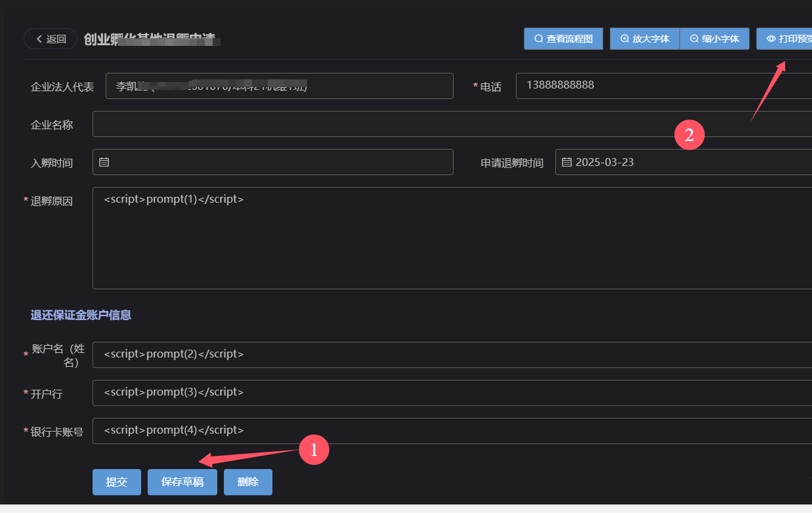
Task: Click calendar icon in 申请退孵时间 field
Action: pos(566,162)
